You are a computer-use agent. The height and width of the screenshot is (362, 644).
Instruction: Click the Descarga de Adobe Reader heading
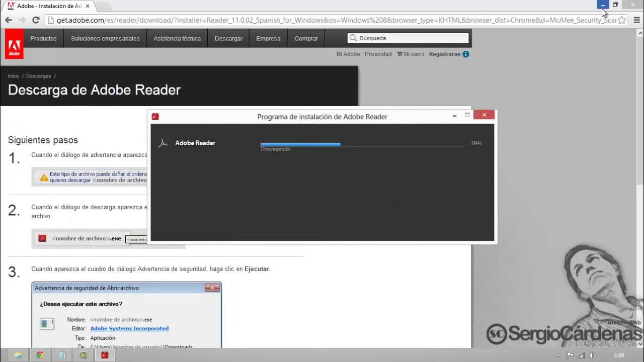[94, 90]
